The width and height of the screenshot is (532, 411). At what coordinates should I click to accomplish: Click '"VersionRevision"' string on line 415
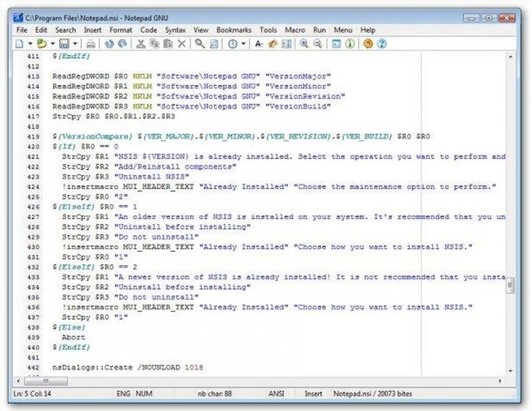coord(305,97)
